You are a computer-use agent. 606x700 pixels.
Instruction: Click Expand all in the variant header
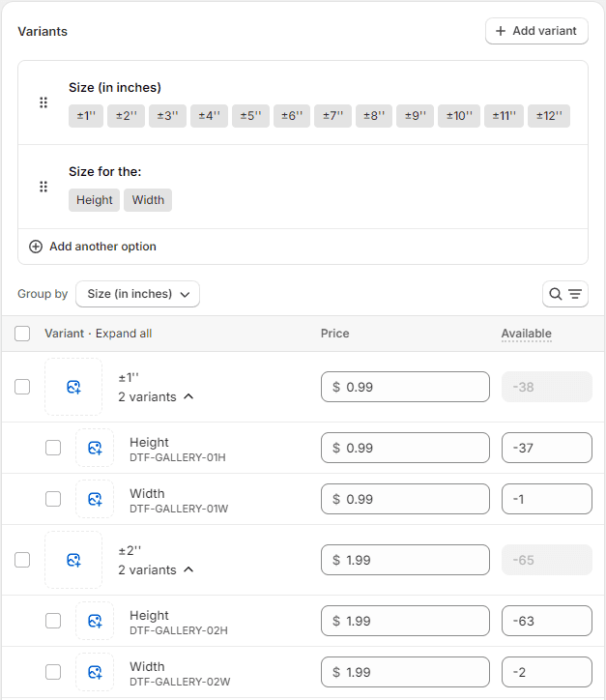coord(122,334)
